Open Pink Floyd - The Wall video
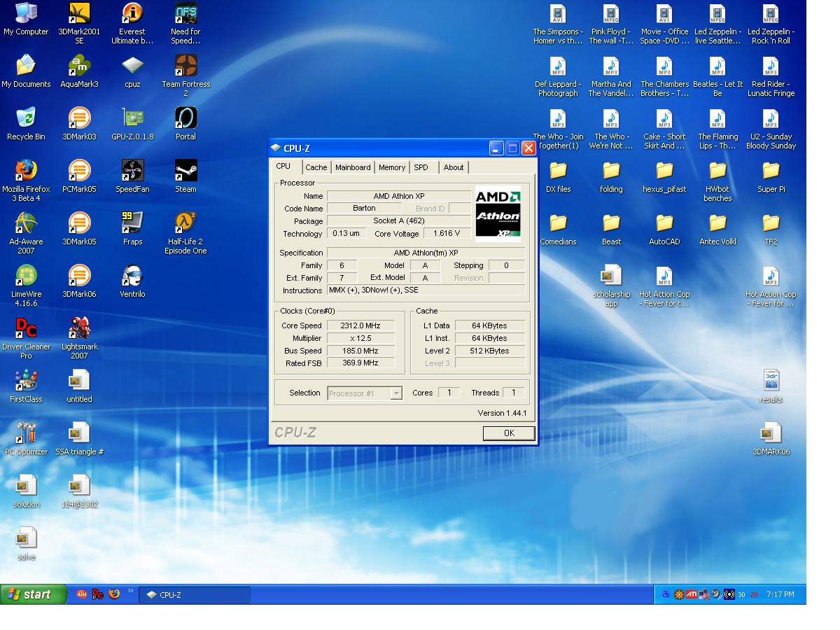The image size is (840, 630). click(611, 23)
